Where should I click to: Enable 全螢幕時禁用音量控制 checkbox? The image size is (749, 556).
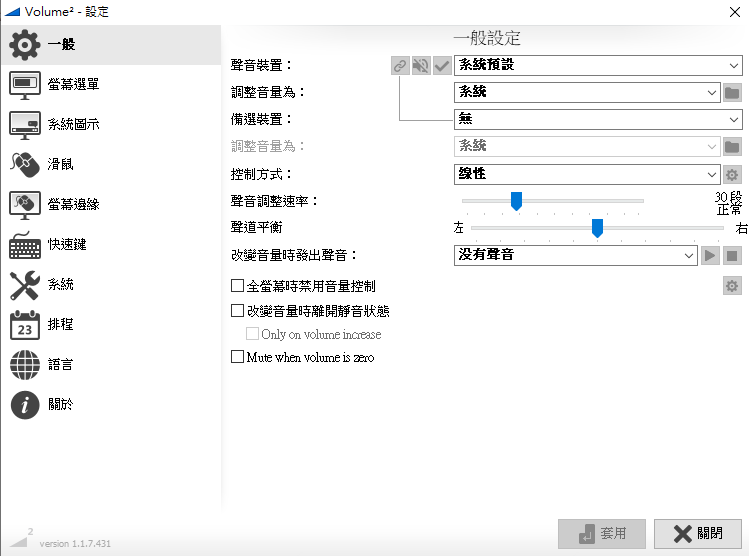click(238, 287)
